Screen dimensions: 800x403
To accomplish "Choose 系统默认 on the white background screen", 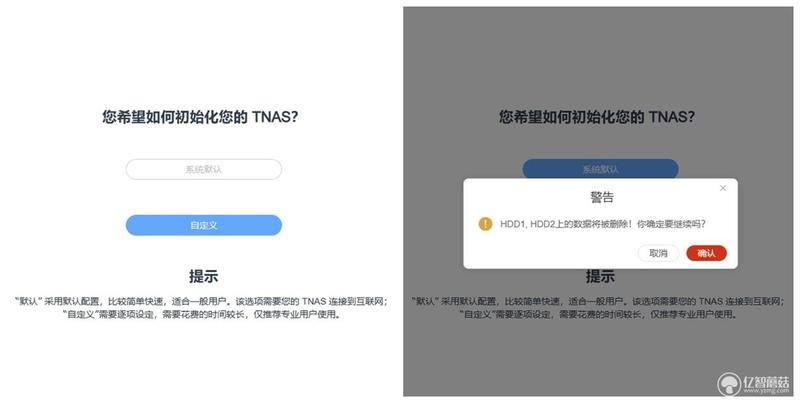I will (204, 169).
